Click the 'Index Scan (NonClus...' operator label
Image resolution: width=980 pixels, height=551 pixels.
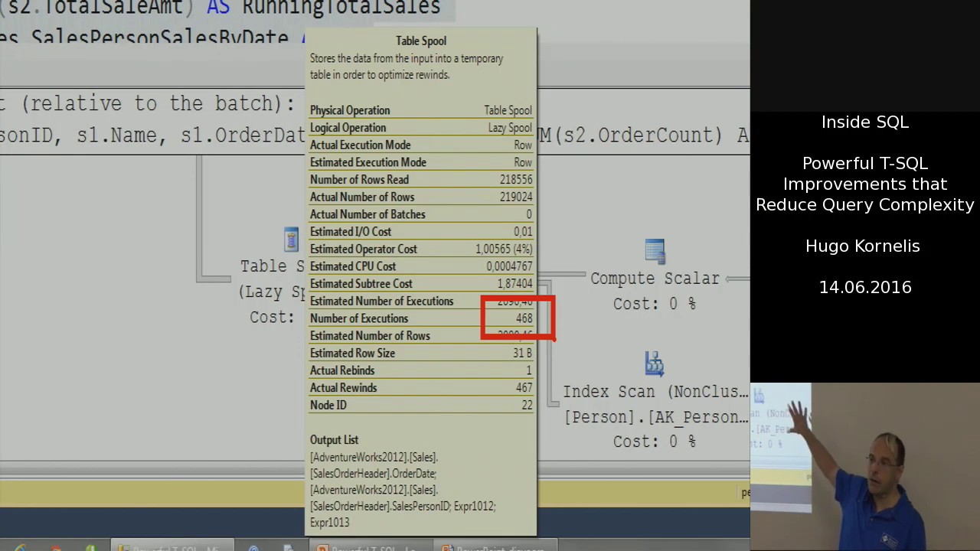click(x=656, y=392)
